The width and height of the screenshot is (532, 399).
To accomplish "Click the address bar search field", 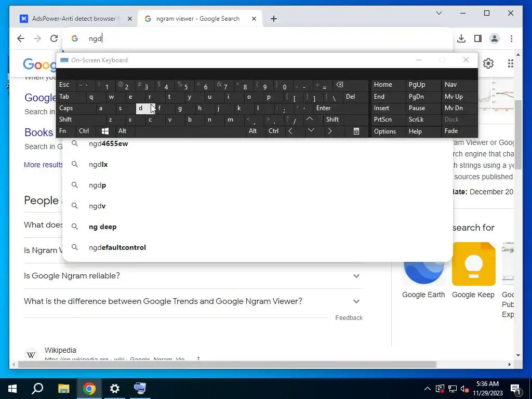I will [258, 38].
